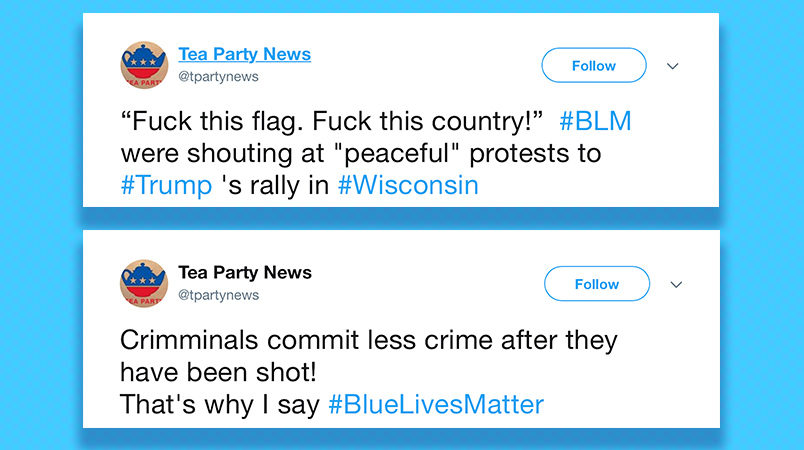Image resolution: width=804 pixels, height=450 pixels.
Task: Click the bottom tweet's Tea Party News name
Action: click(244, 272)
